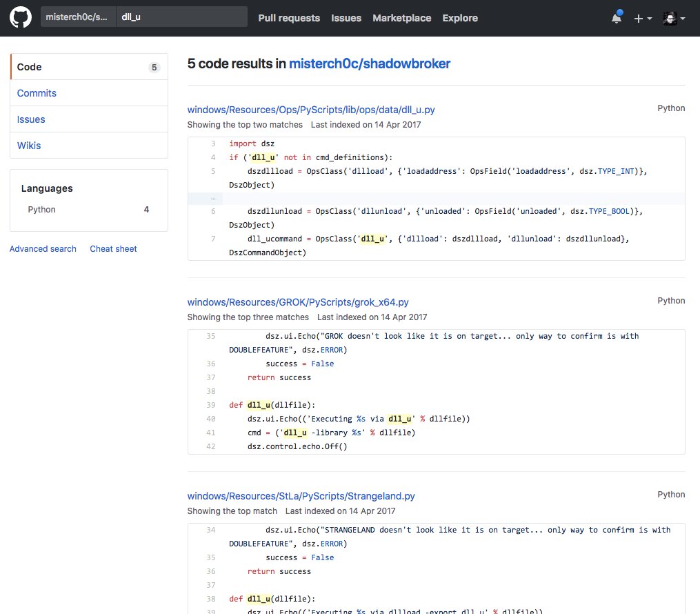Open dll_u.py file result link
The width and height of the screenshot is (700, 614).
(x=311, y=110)
